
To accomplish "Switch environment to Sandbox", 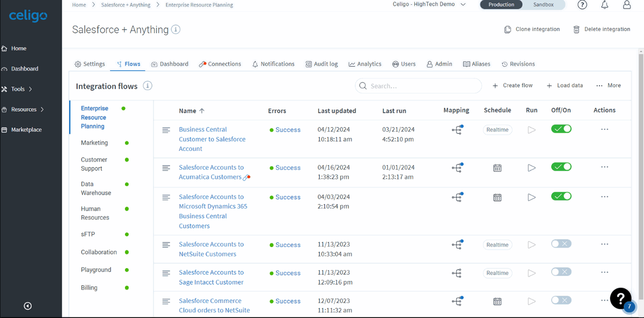I will [543, 4].
